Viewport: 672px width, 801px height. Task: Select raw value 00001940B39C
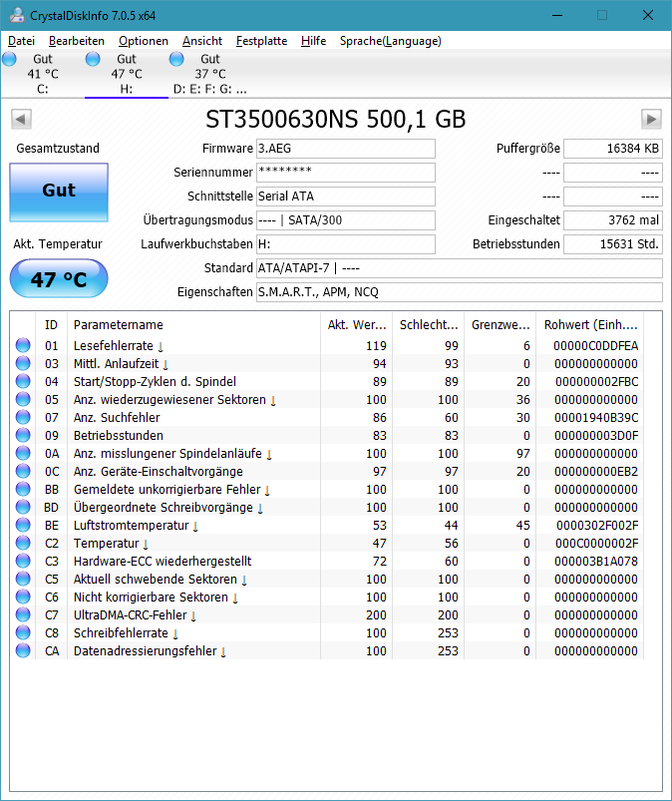tap(596, 418)
